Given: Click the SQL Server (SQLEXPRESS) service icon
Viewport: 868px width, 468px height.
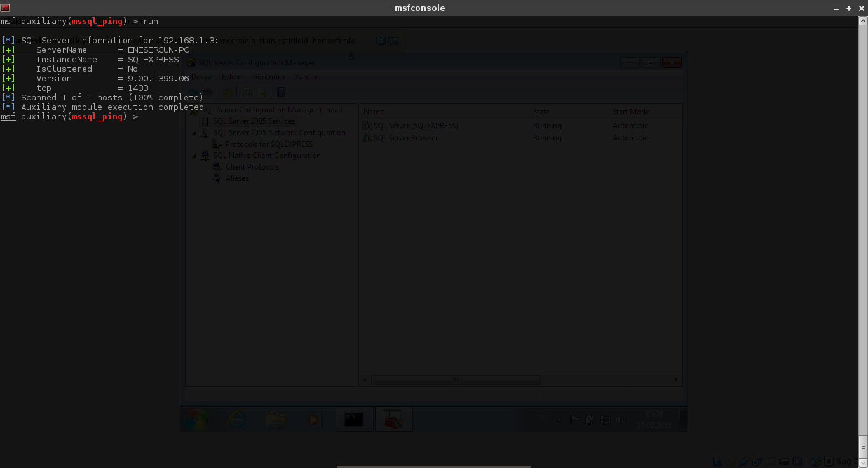Looking at the screenshot, I should tap(367, 126).
